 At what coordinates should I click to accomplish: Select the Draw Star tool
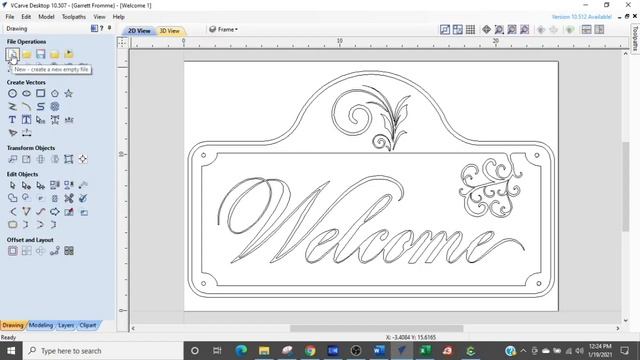point(69,93)
